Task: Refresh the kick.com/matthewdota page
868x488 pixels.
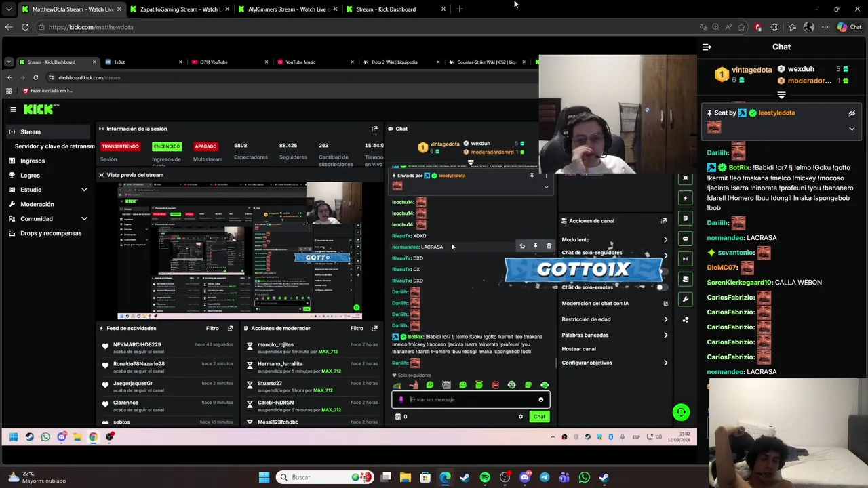Action: [25, 27]
